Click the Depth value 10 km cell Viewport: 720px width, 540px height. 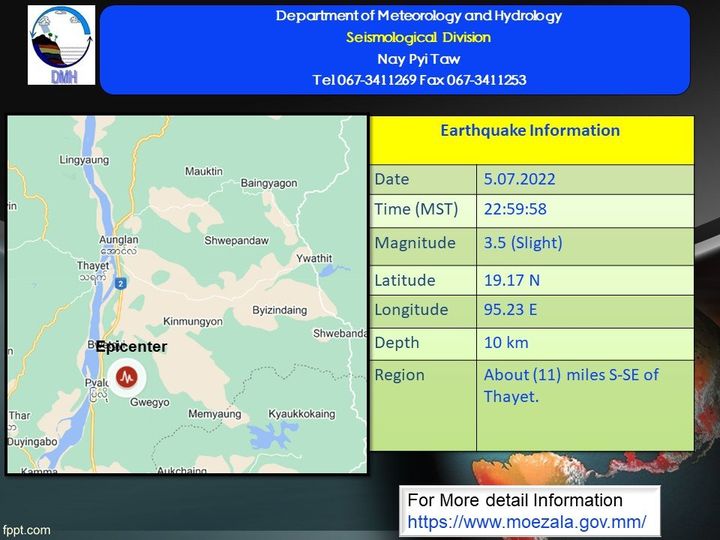pos(506,343)
